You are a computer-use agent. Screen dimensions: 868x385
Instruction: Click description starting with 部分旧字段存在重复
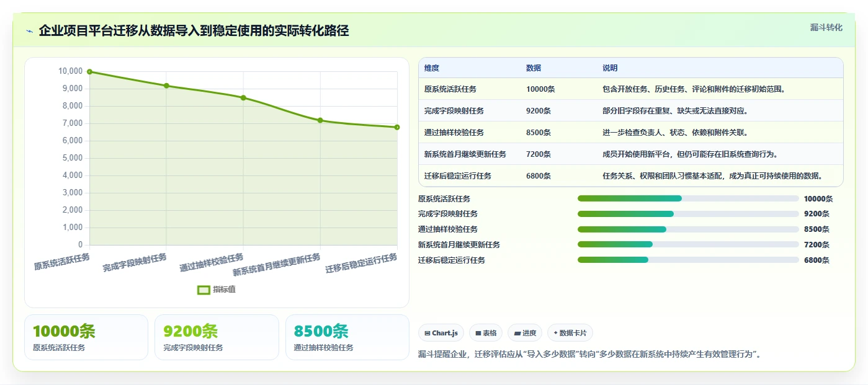click(675, 111)
